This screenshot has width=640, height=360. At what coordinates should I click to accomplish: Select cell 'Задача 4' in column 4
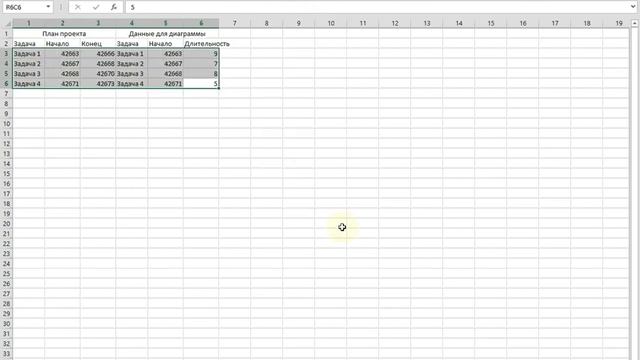pyautogui.click(x=132, y=84)
